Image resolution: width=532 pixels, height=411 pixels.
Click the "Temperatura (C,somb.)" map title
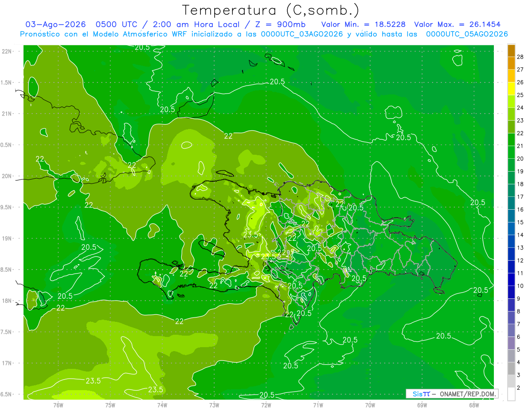pyautogui.click(x=270, y=10)
